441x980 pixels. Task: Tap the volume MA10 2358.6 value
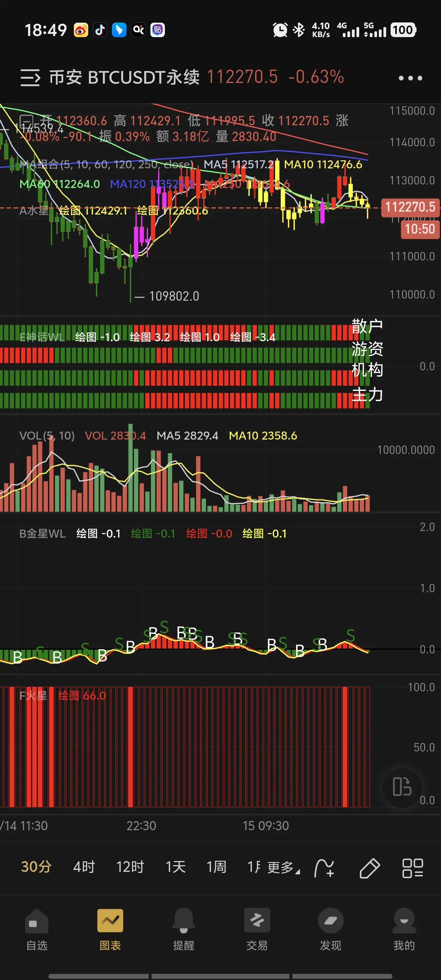[263, 436]
